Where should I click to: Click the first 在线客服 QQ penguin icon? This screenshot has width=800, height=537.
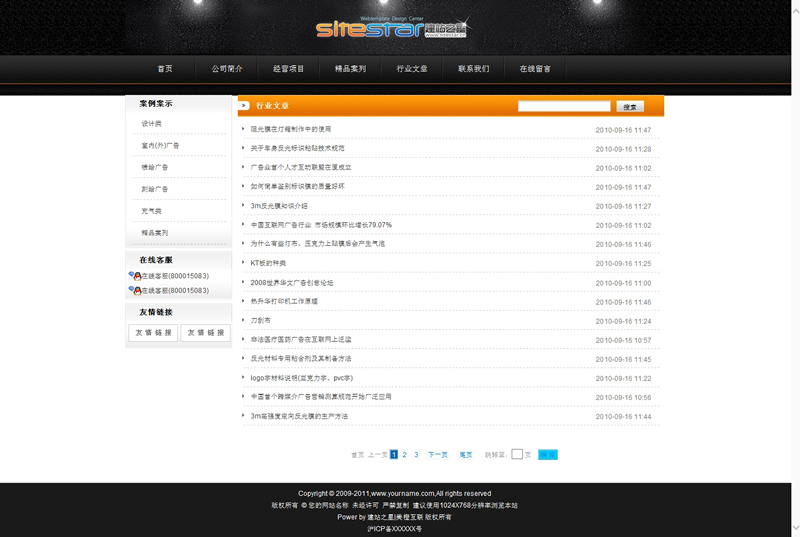click(135, 275)
